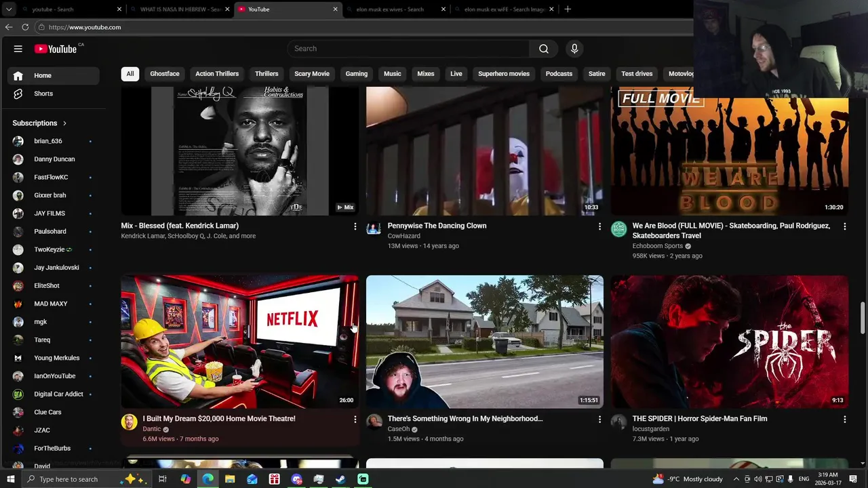Open Steam from the taskbar
Image resolution: width=868 pixels, height=488 pixels.
pos(340,479)
